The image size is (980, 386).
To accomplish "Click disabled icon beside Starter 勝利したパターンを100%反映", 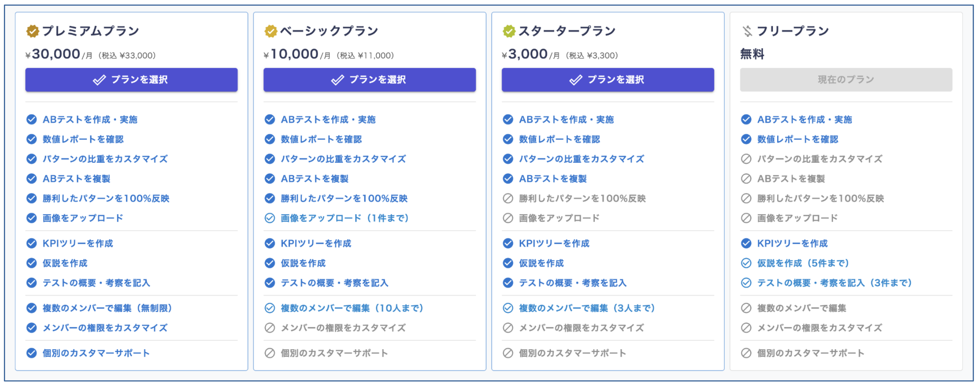I will click(508, 198).
